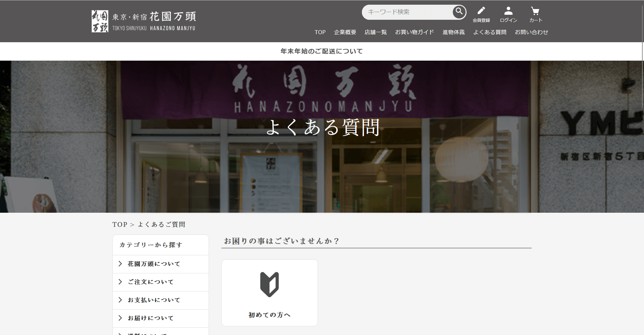The image size is (644, 335).
Task: Click the pencil icon for member registration
Action: 481,10
